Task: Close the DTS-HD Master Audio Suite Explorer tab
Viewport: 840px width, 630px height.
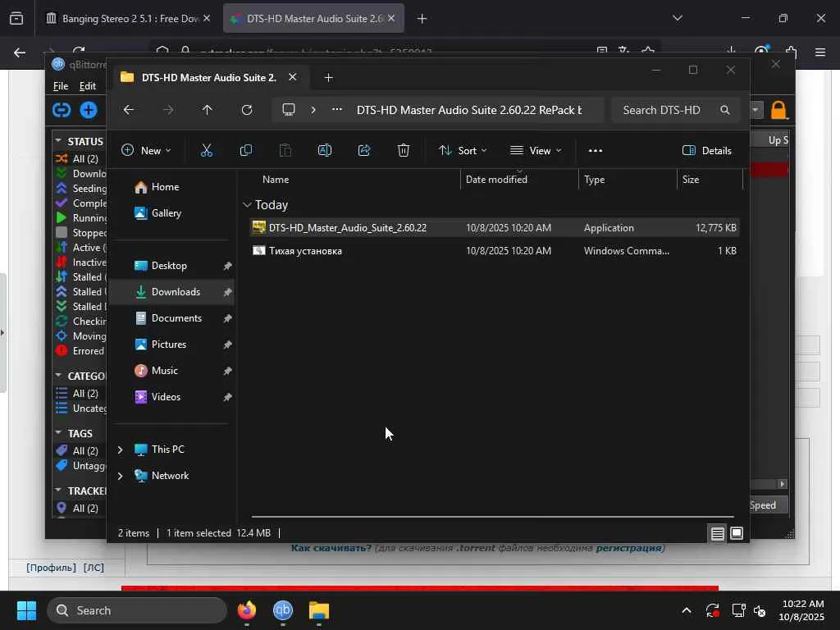Action: [293, 77]
